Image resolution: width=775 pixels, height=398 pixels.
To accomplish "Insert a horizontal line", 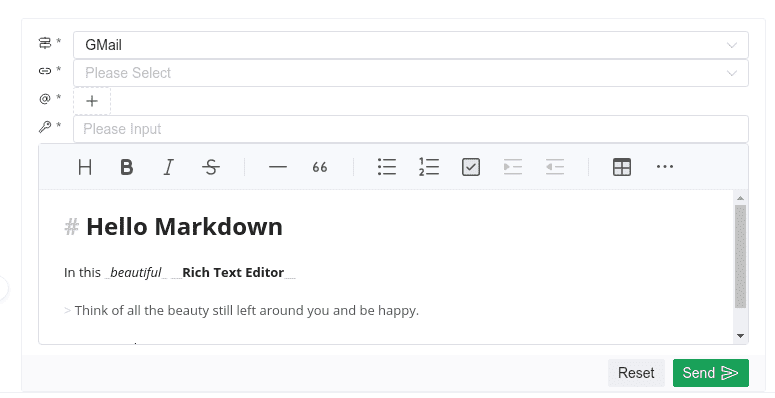I will [278, 167].
